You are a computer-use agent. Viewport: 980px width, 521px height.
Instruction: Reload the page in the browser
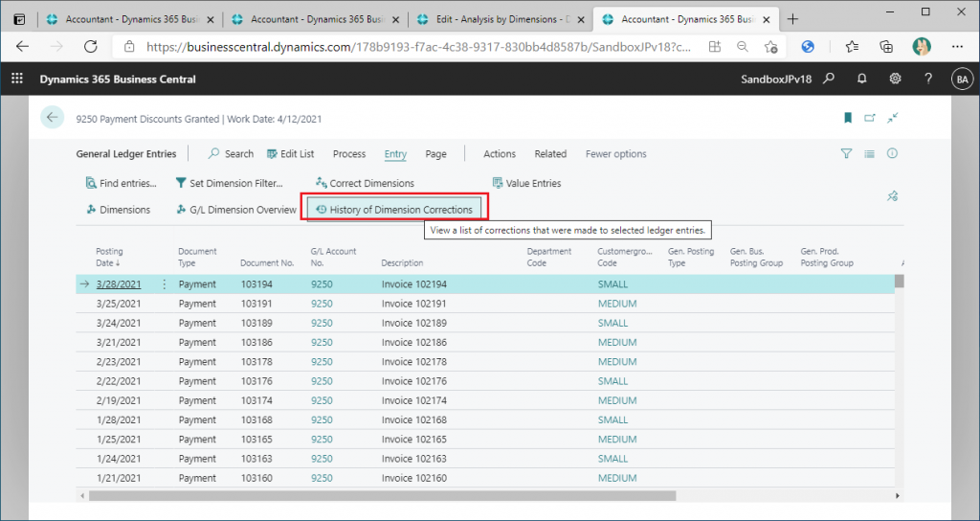[91, 46]
